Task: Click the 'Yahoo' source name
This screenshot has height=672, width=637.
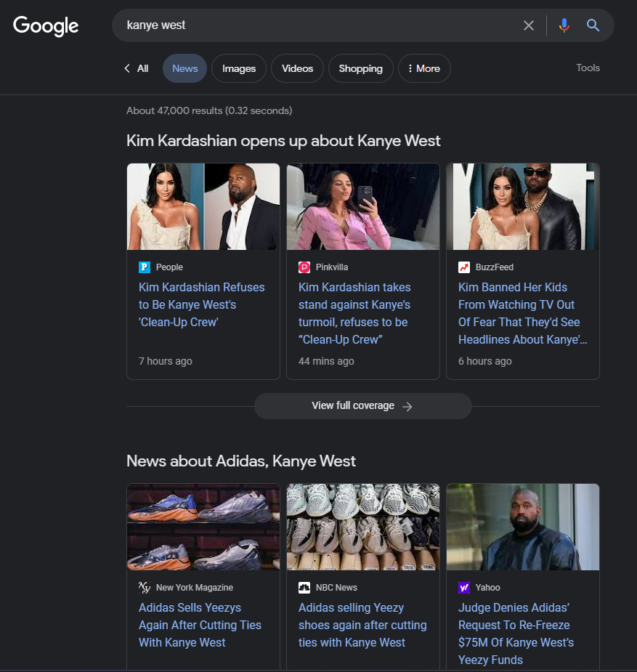Action: [487, 588]
